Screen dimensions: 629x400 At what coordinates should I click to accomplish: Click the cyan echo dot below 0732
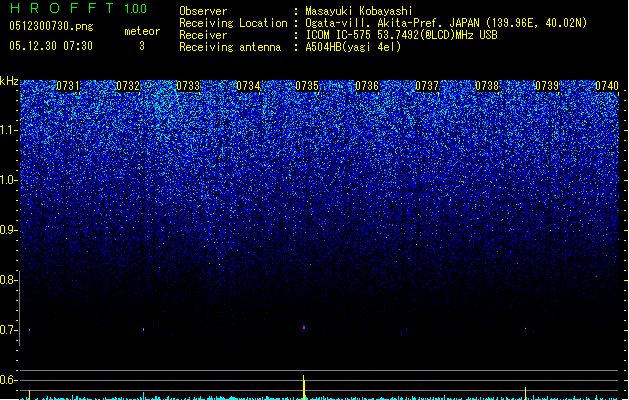click(144, 330)
